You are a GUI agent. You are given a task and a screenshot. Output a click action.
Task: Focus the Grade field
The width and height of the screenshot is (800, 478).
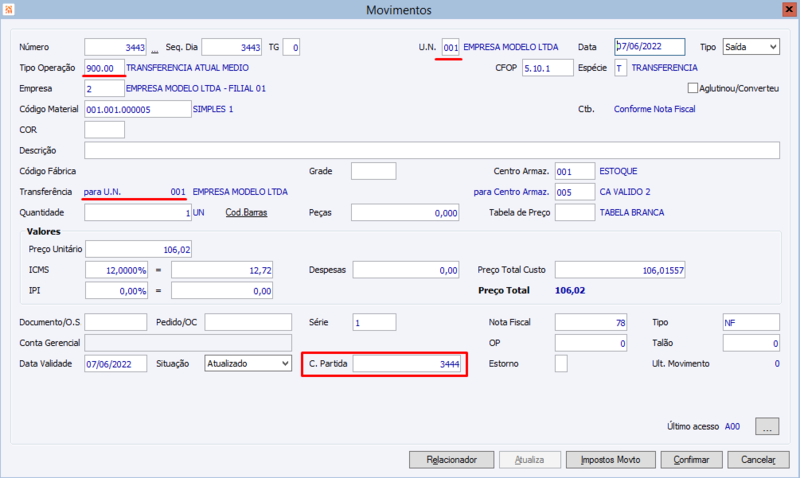(373, 171)
